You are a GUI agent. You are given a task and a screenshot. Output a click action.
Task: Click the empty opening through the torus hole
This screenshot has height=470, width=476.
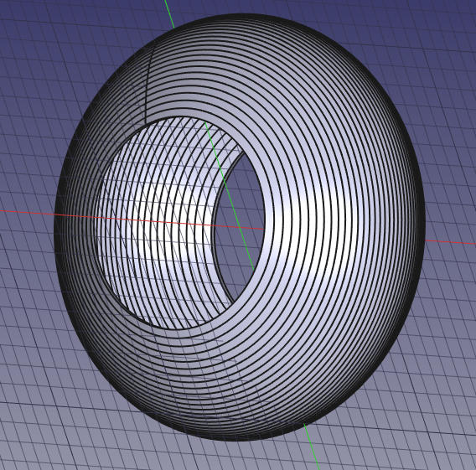(x=240, y=228)
